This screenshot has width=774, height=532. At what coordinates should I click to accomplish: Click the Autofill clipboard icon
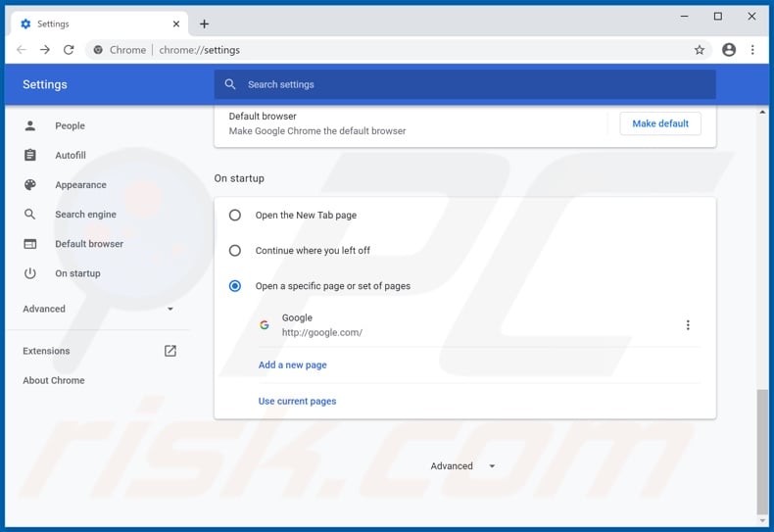click(30, 155)
